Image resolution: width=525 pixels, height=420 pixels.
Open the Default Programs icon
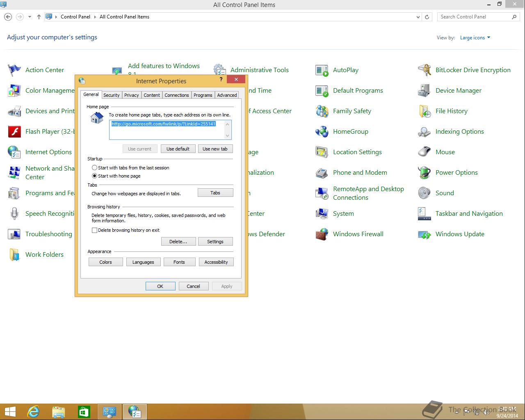(x=322, y=91)
